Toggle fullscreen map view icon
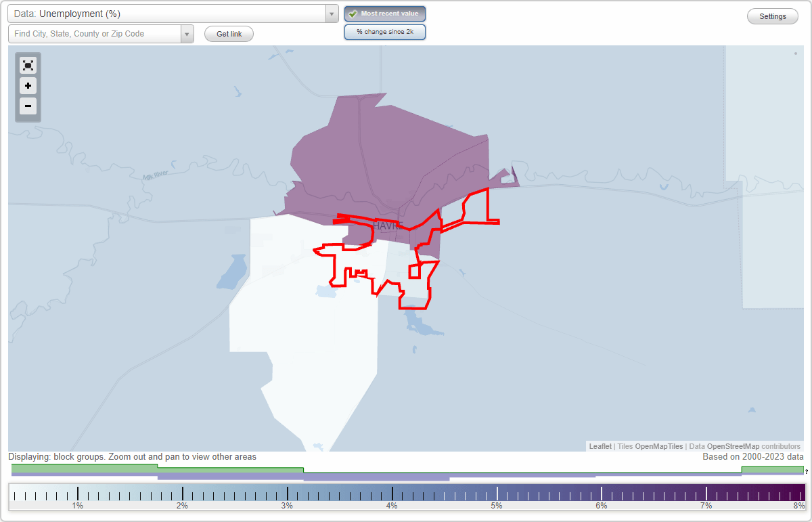This screenshot has height=522, width=812. click(28, 66)
